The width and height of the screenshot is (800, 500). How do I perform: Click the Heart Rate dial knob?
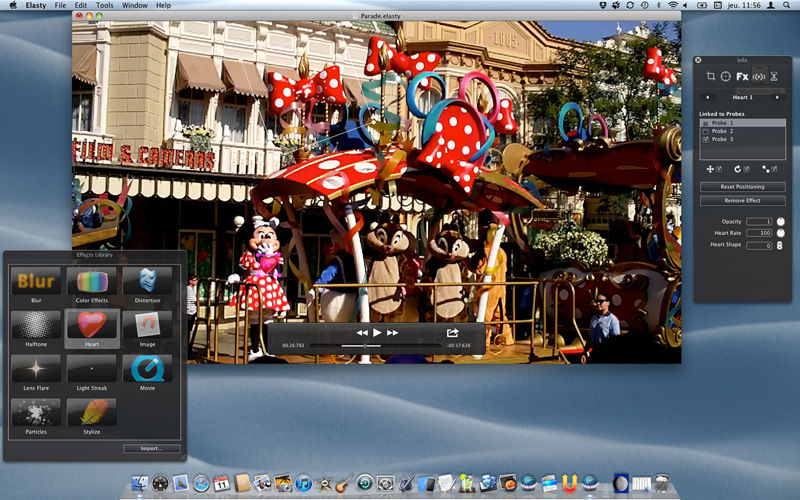[x=781, y=233]
